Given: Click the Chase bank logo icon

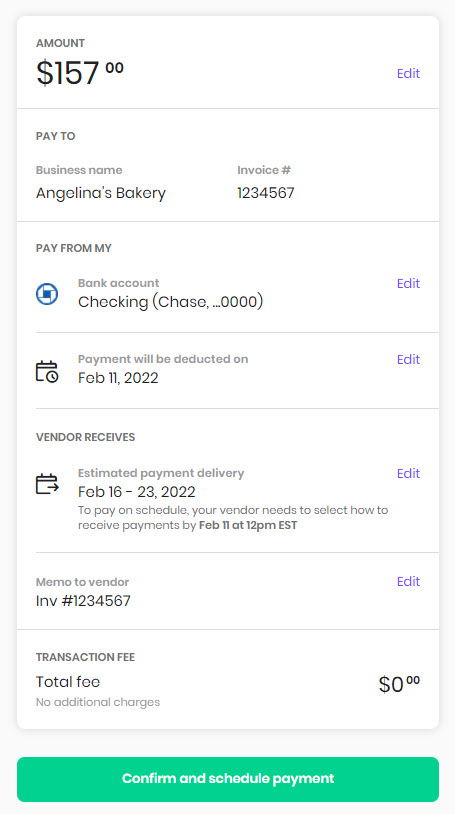Looking at the screenshot, I should click(x=47, y=294).
